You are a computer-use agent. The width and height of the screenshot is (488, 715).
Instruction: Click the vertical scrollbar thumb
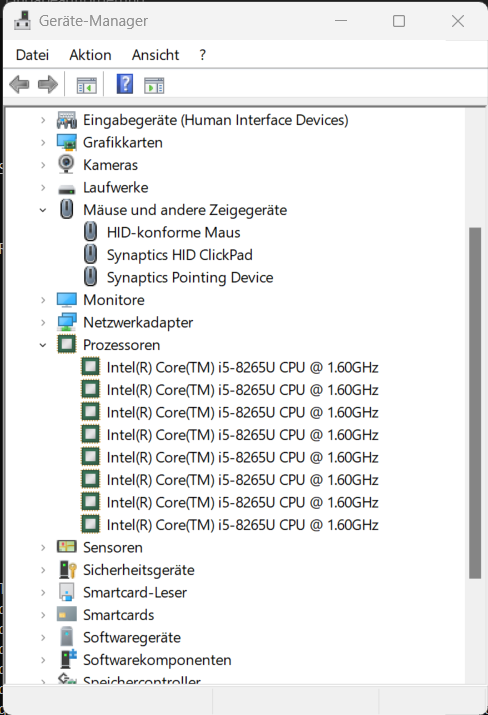tap(475, 403)
